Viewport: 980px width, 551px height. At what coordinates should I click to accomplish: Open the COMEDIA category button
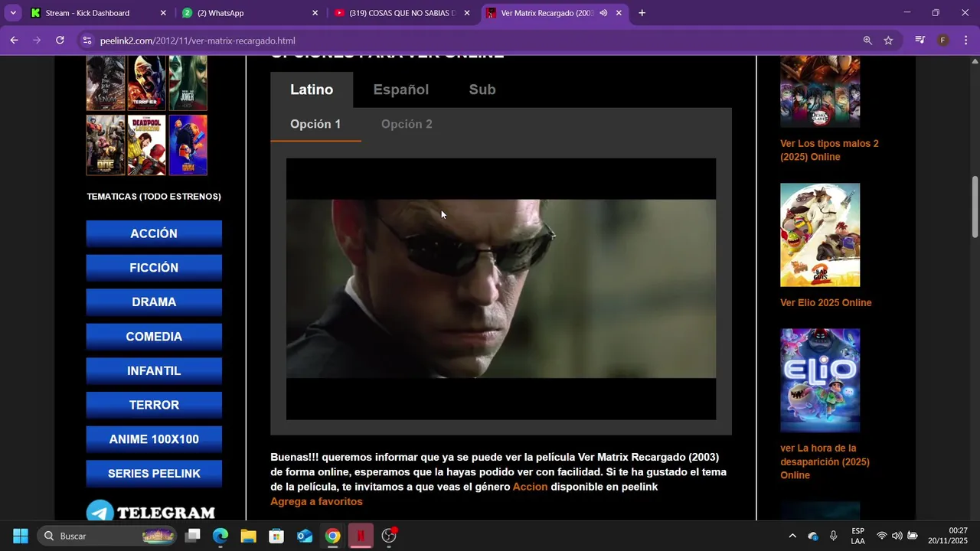154,337
